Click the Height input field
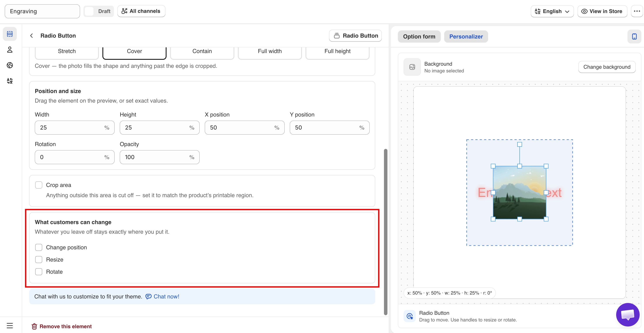The height and width of the screenshot is (333, 644). click(x=160, y=128)
